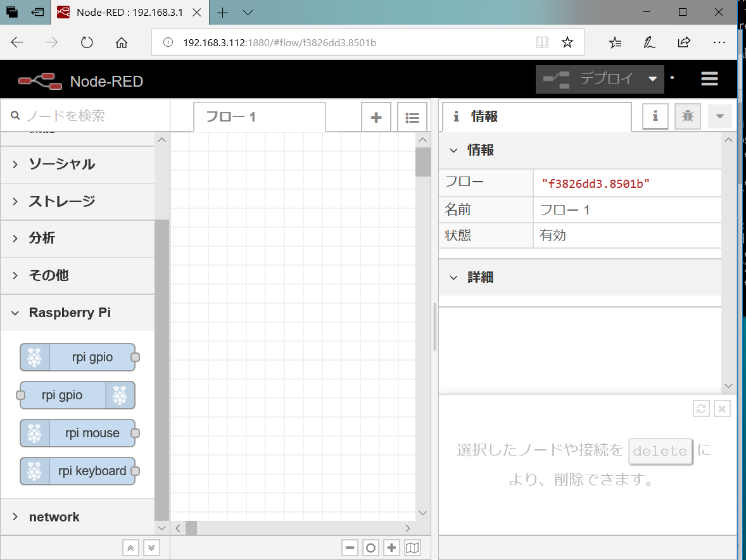Select the info sidebar icon
Screen dimensions: 746x560
(x=655, y=116)
